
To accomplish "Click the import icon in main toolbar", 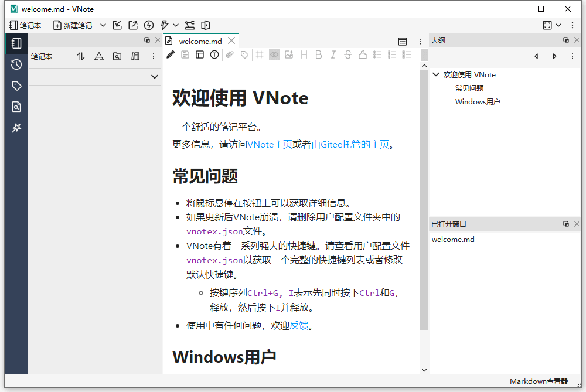I will click(x=117, y=25).
